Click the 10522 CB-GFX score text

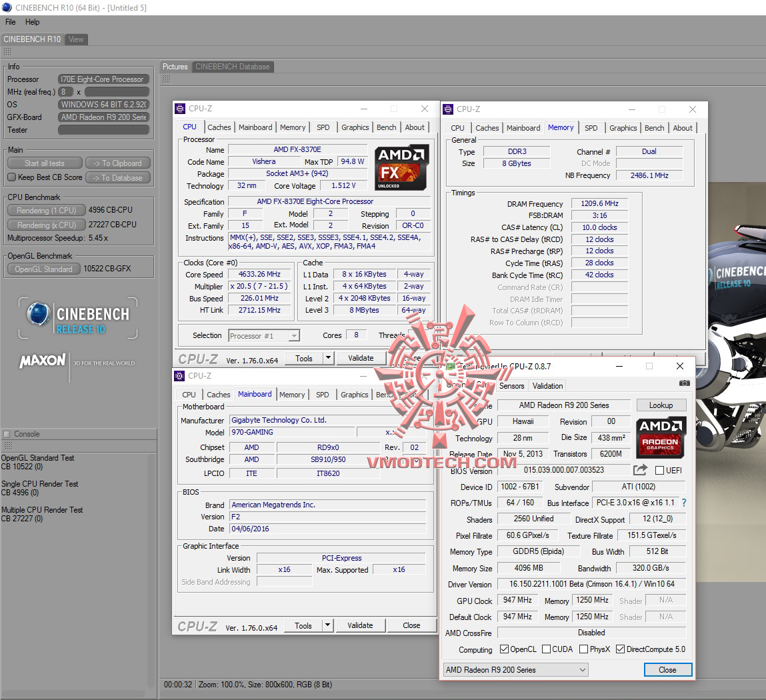click(x=107, y=268)
